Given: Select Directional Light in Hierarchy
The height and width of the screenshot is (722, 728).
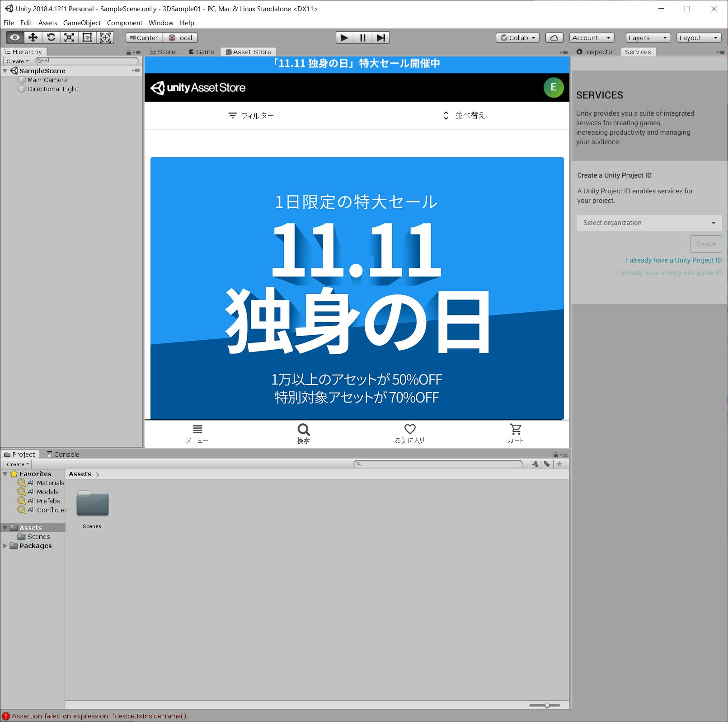Looking at the screenshot, I should coord(53,89).
